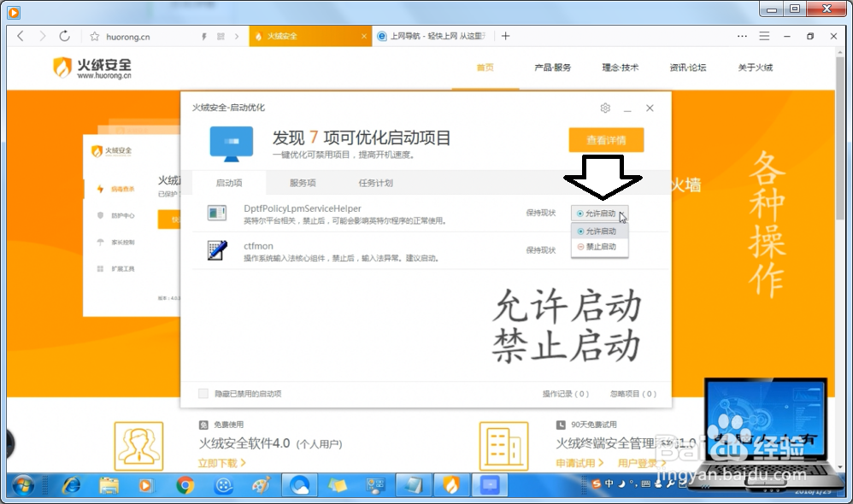Click the ctfmon item icon

(x=217, y=250)
